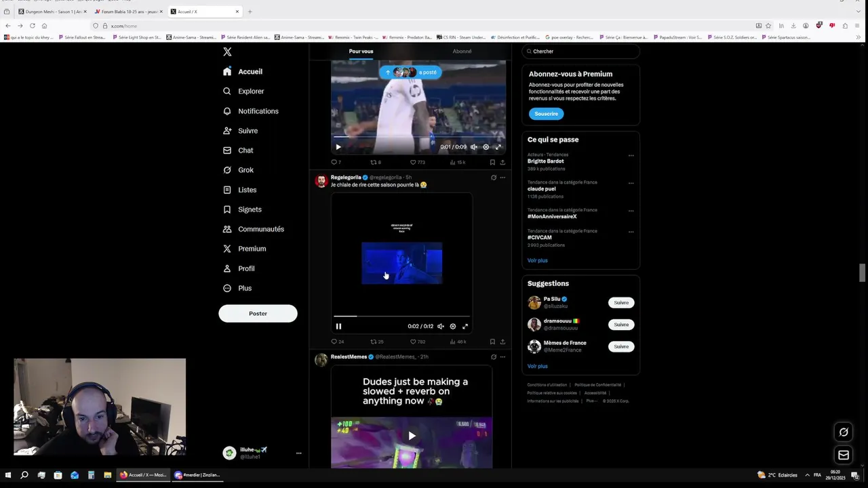Click the Poster button
This screenshot has width=868, height=488.
[x=258, y=313]
